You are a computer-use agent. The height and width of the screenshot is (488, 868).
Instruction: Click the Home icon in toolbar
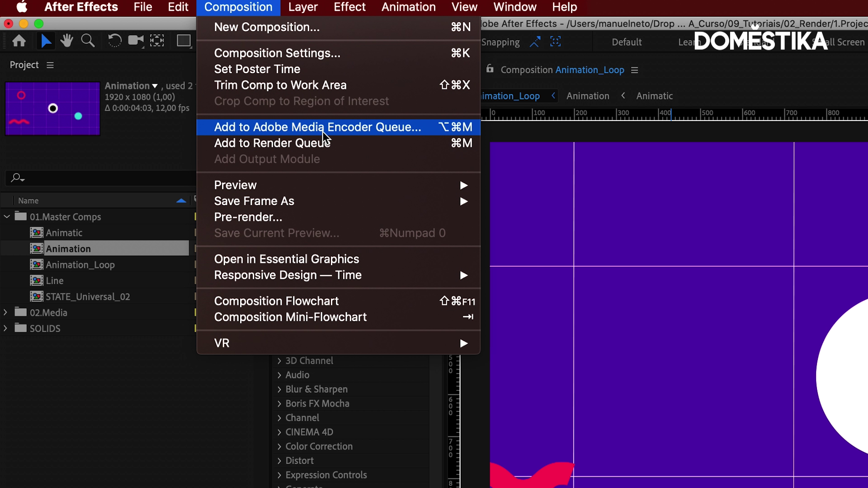pos(19,41)
